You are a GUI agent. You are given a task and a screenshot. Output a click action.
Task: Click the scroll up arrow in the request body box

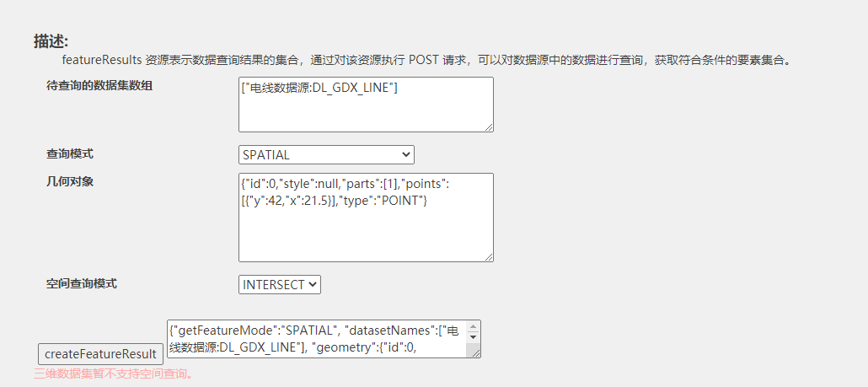[473, 326]
